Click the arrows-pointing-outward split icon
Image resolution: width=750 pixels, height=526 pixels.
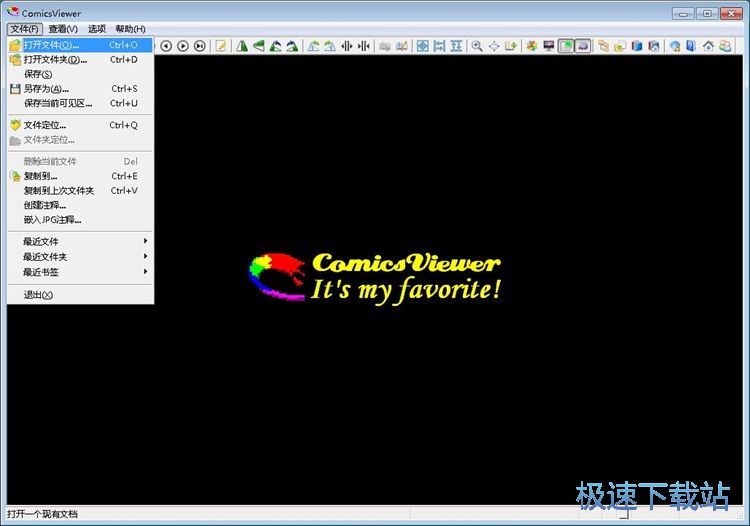click(347, 46)
